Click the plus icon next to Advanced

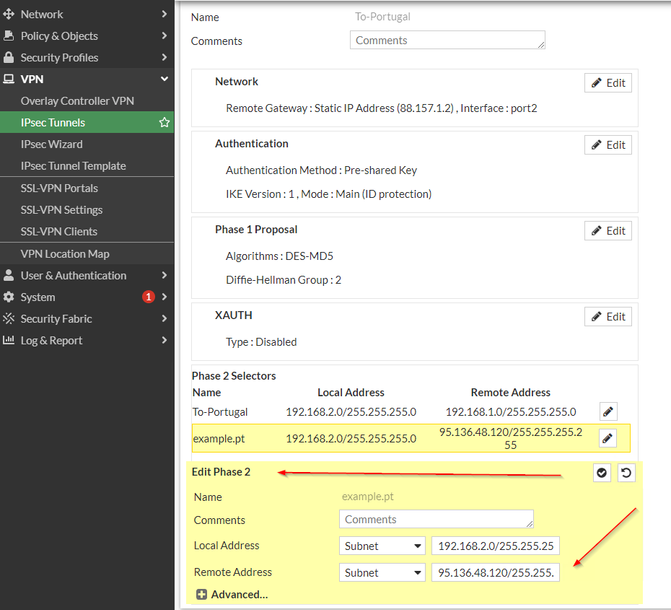[202, 595]
